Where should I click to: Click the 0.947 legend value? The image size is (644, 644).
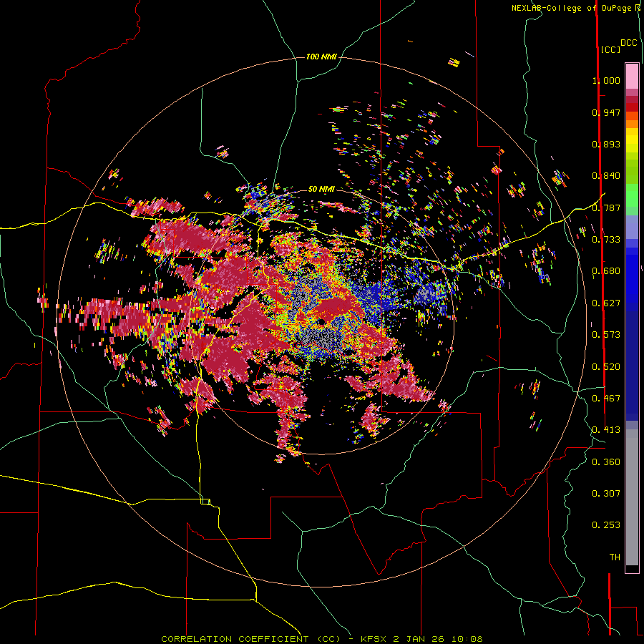click(606, 112)
